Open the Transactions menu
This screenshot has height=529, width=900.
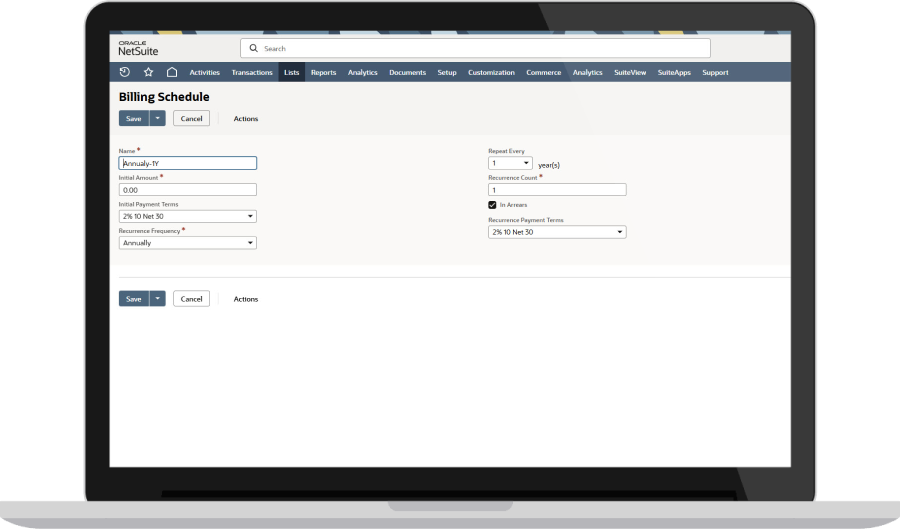(251, 72)
